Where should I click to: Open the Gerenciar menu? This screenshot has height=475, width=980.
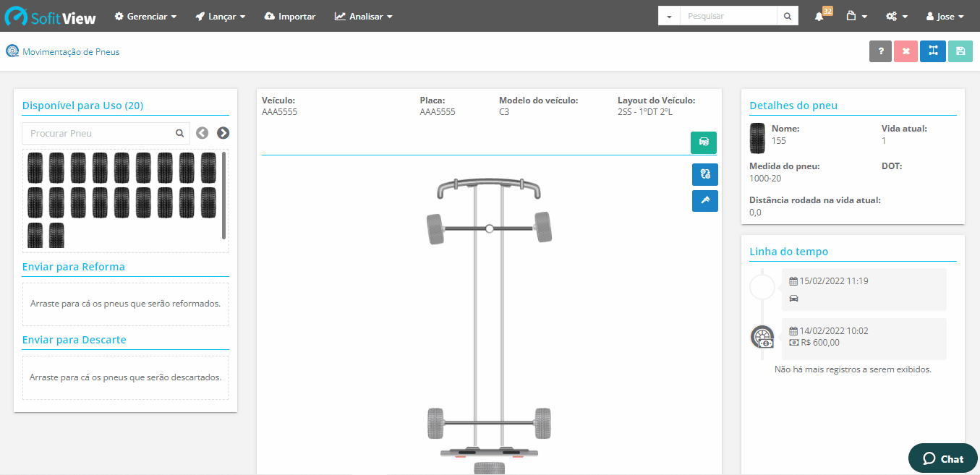click(x=145, y=16)
